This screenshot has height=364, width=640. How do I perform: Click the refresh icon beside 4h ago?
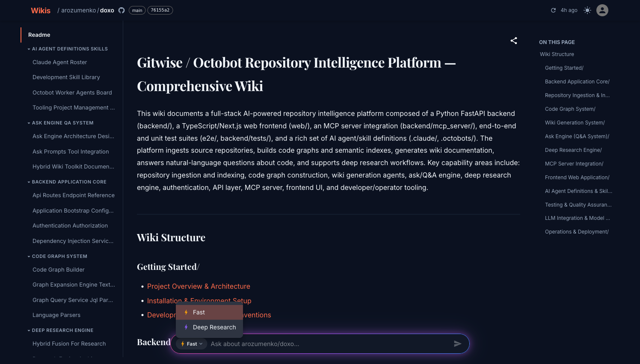[553, 10]
